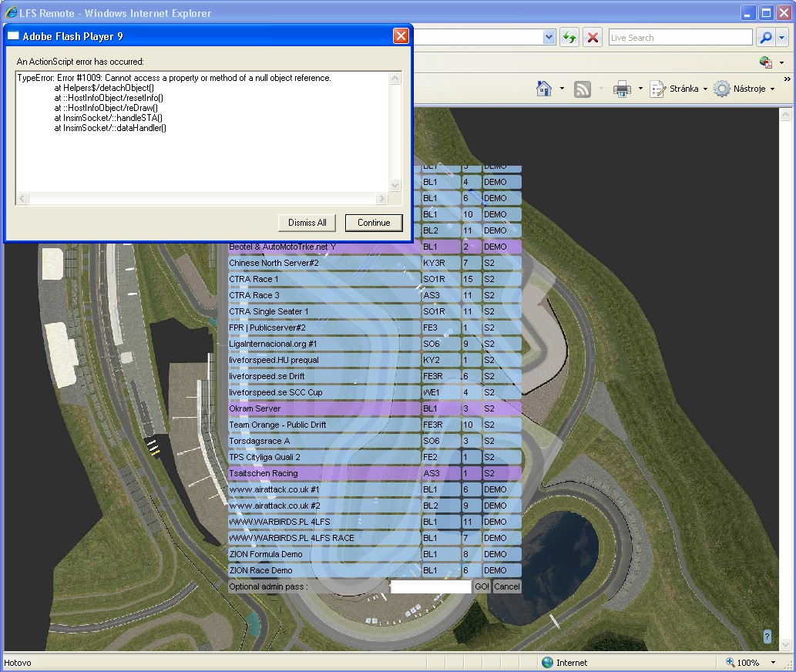The image size is (796, 672).
Task: Click error box horizontal scroll right arrow
Action: point(381,199)
